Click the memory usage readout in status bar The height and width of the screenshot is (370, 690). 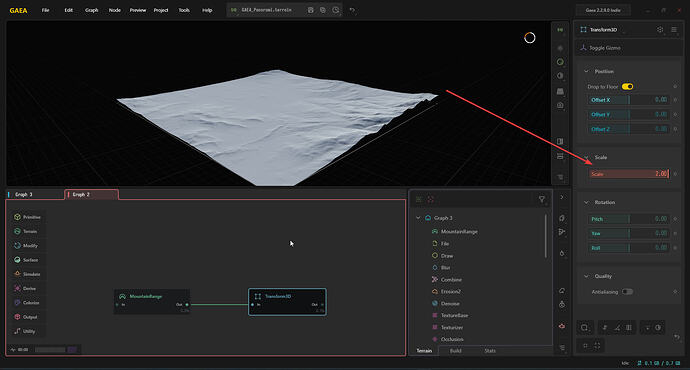[x=658, y=363]
